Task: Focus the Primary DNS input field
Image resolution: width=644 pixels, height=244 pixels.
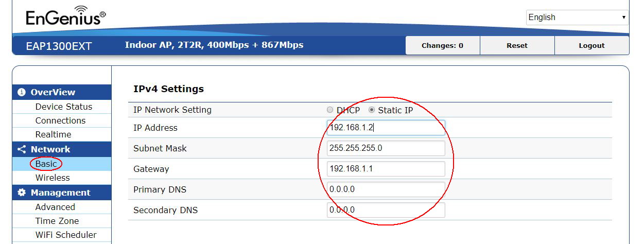Action: tap(386, 189)
